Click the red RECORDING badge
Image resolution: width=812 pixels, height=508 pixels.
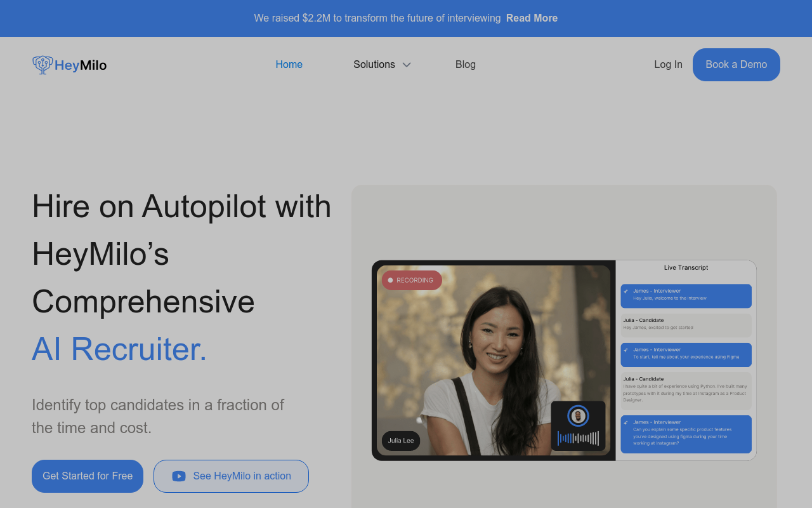[x=412, y=280]
